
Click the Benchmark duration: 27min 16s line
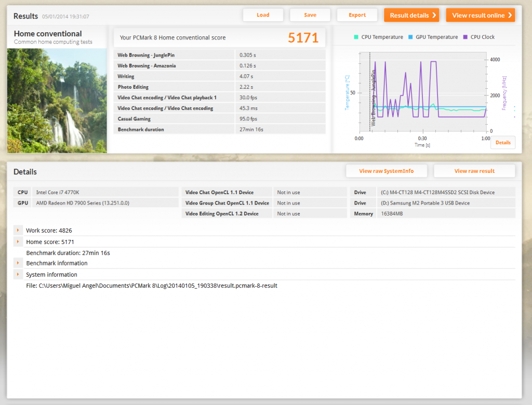coord(68,253)
